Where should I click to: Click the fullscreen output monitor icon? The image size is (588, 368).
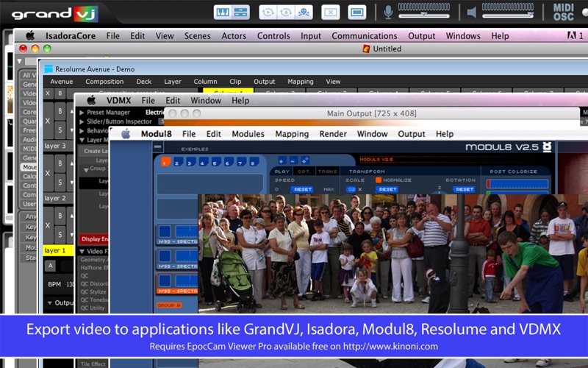pos(356,13)
